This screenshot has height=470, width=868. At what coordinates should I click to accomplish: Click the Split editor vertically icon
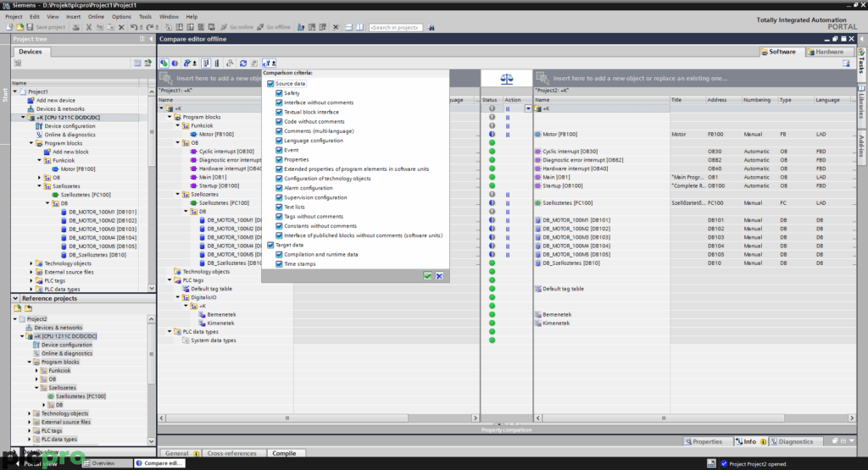point(359,27)
